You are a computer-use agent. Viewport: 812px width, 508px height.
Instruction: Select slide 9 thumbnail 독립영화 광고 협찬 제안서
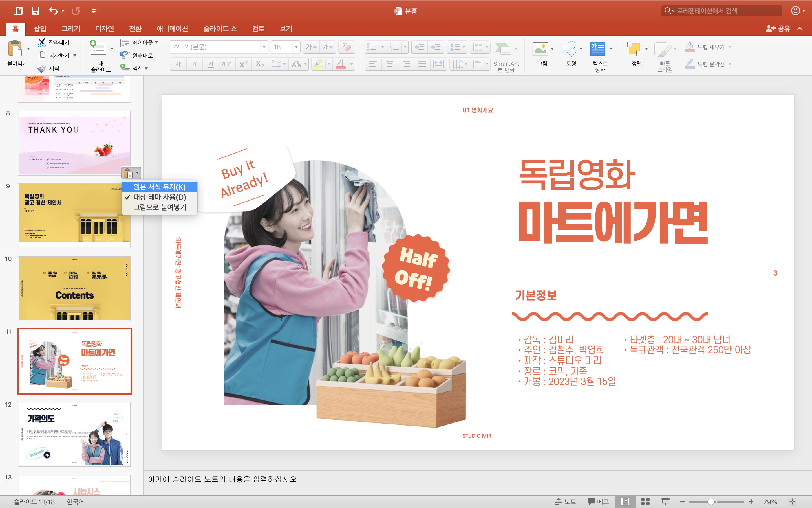[74, 216]
